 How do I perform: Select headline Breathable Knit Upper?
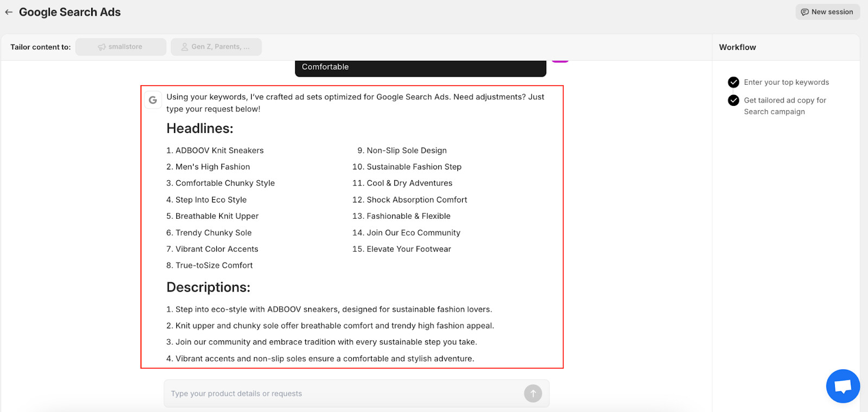pyautogui.click(x=217, y=216)
